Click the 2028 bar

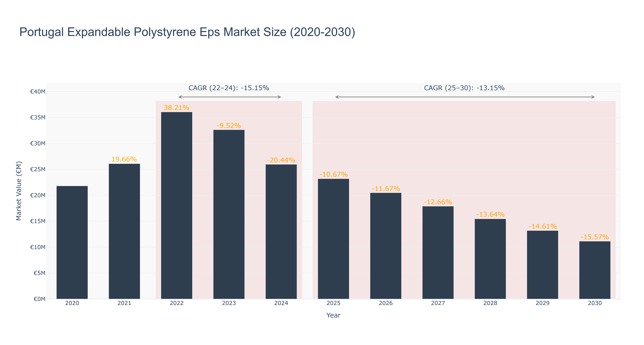(x=490, y=259)
